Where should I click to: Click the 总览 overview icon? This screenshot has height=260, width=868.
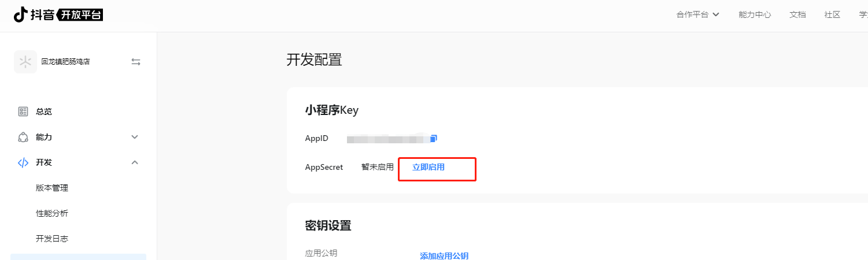(23, 112)
